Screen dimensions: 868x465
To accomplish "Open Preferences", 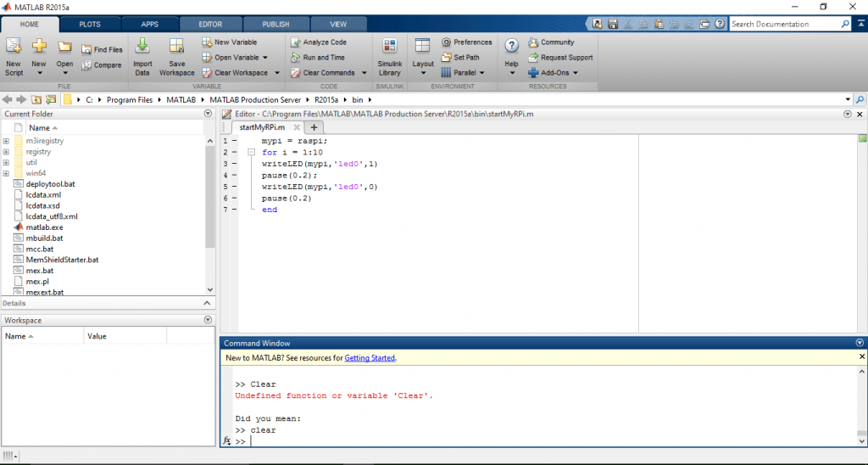I will click(x=467, y=42).
